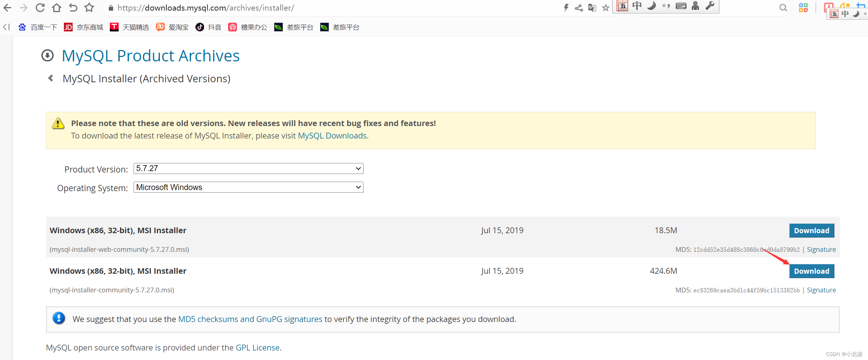
Task: Click the Product Version label
Action: coord(96,169)
